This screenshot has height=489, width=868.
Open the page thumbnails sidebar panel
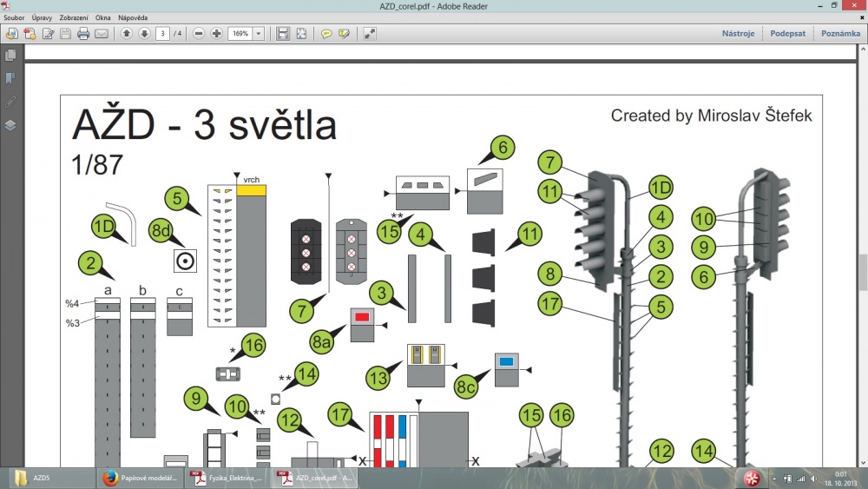click(10, 55)
